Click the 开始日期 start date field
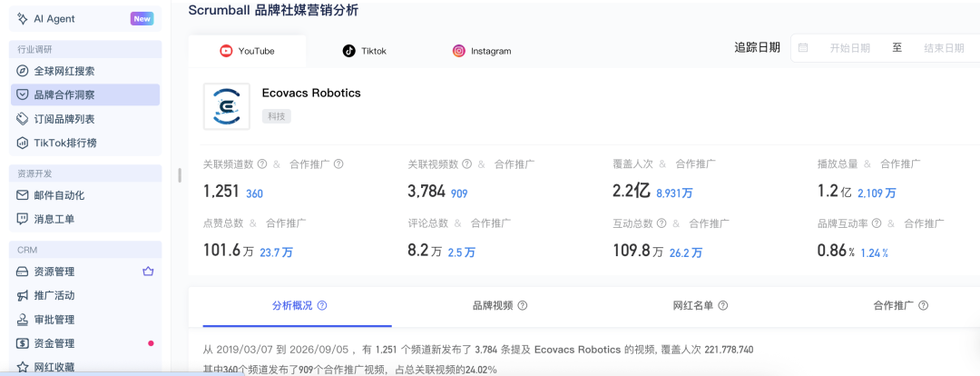This screenshot has width=980, height=376. tap(849, 48)
